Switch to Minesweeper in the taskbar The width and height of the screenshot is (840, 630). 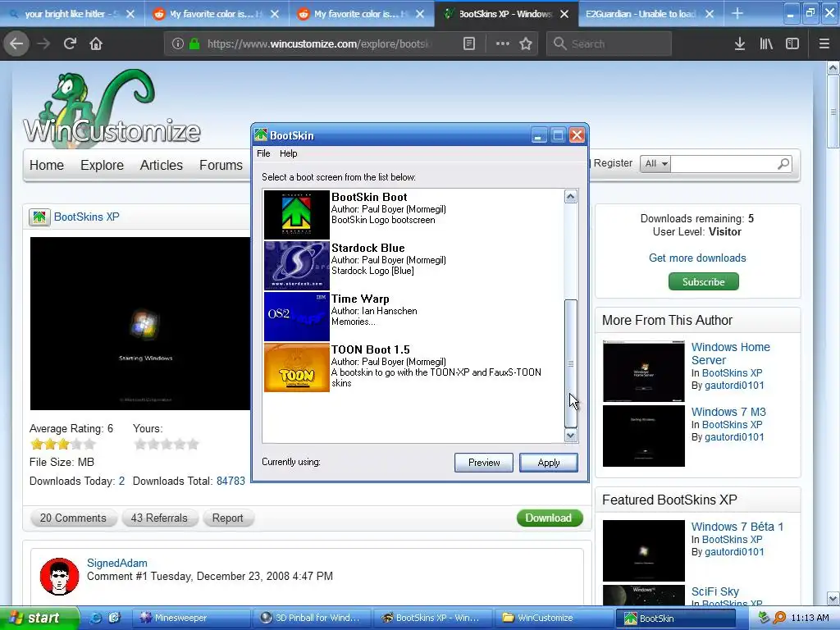point(189,618)
